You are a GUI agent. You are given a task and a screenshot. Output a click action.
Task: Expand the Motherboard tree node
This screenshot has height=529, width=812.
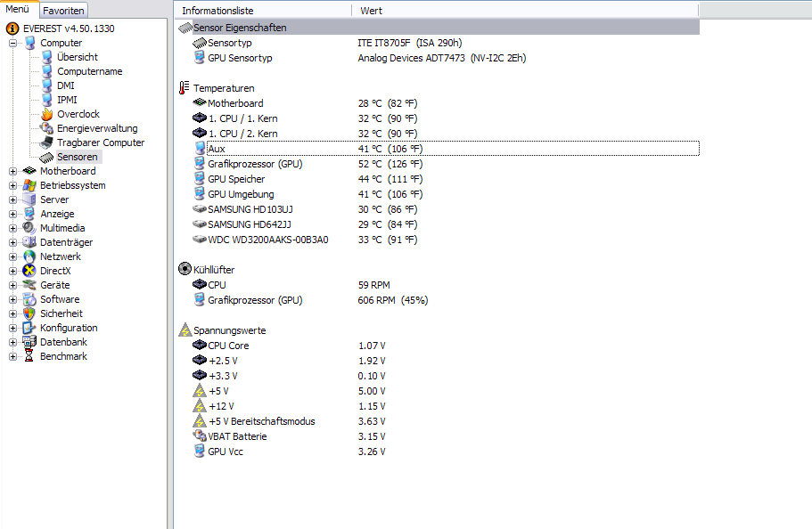11,170
